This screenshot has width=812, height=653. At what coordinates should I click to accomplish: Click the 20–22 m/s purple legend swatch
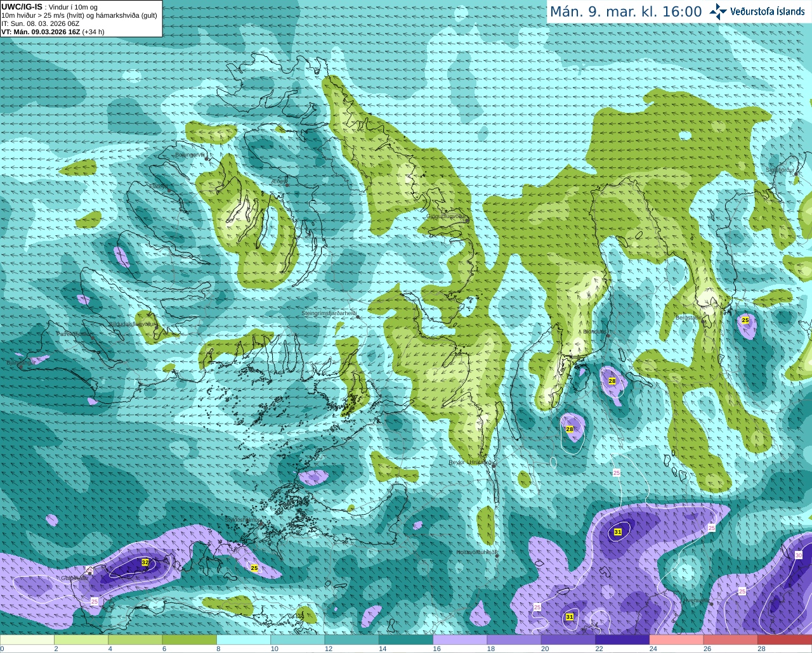click(568, 640)
